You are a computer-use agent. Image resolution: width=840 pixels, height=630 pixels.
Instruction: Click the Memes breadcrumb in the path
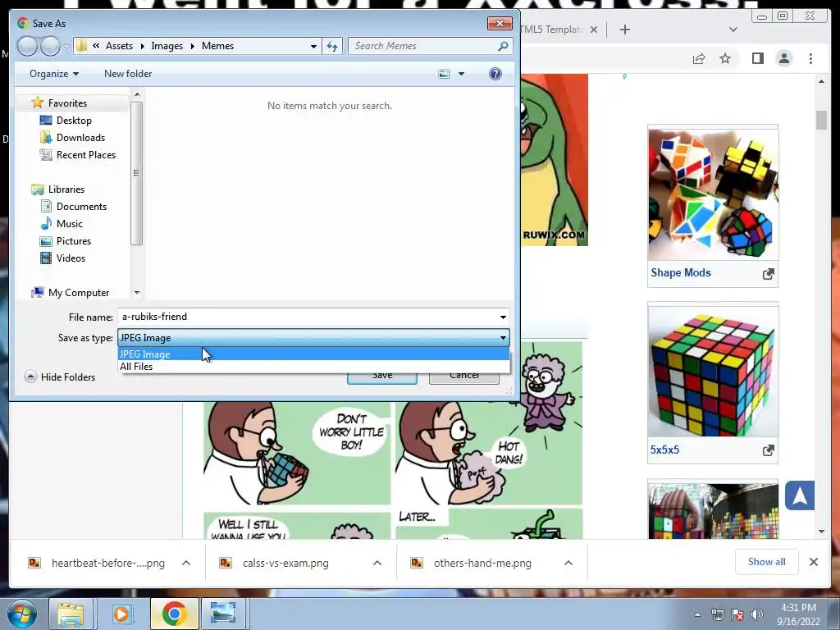pos(217,46)
